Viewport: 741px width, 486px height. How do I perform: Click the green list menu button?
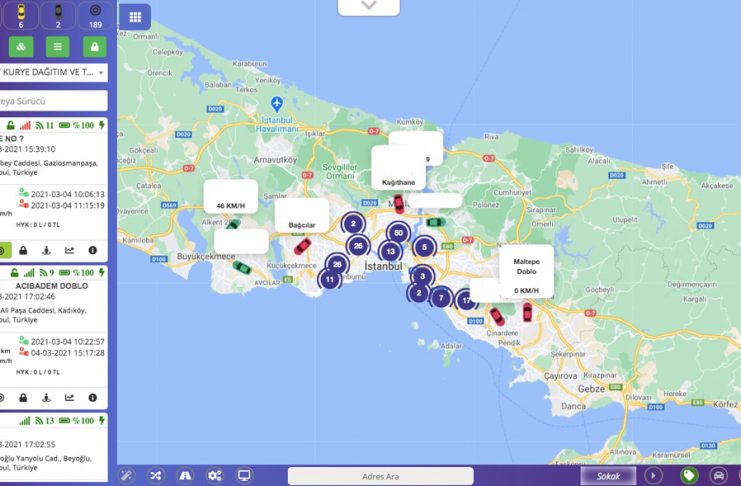pyautogui.click(x=58, y=47)
